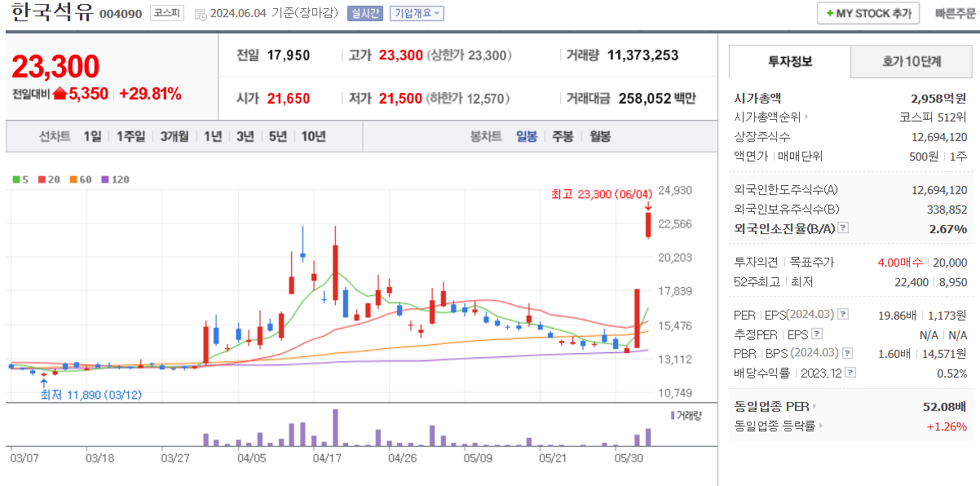Click the 상장주식수 value 12,694,120
980x486 pixels.
(939, 137)
